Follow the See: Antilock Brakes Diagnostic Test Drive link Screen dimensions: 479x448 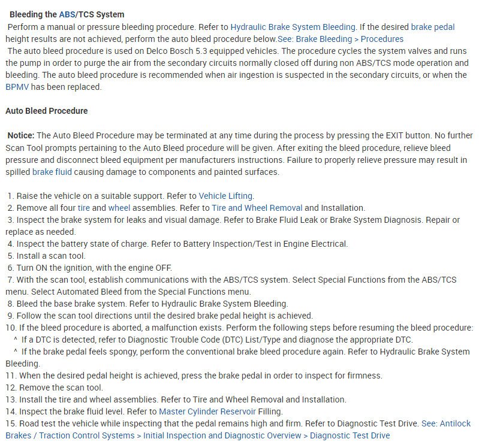click(240, 429)
